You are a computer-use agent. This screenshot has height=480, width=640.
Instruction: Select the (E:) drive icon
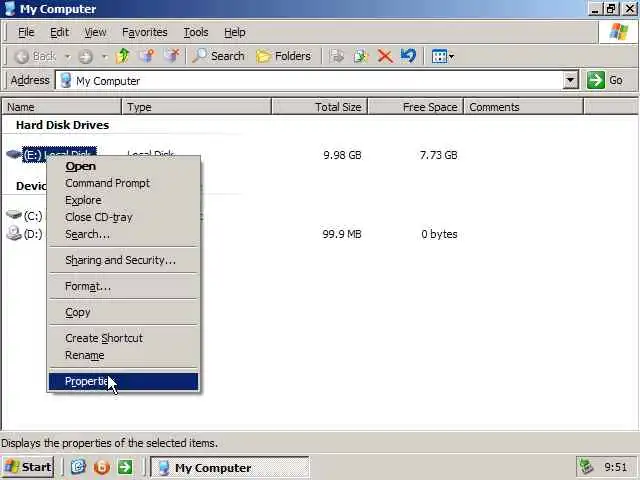(14, 155)
